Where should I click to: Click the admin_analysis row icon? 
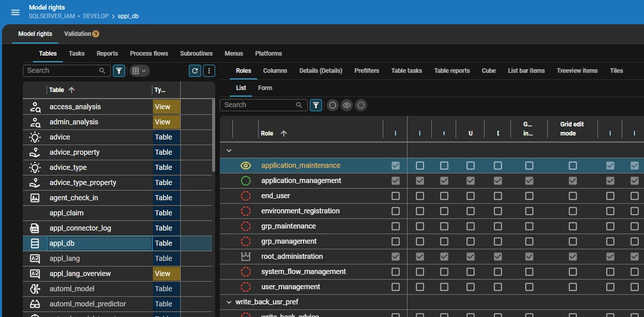[x=35, y=122]
